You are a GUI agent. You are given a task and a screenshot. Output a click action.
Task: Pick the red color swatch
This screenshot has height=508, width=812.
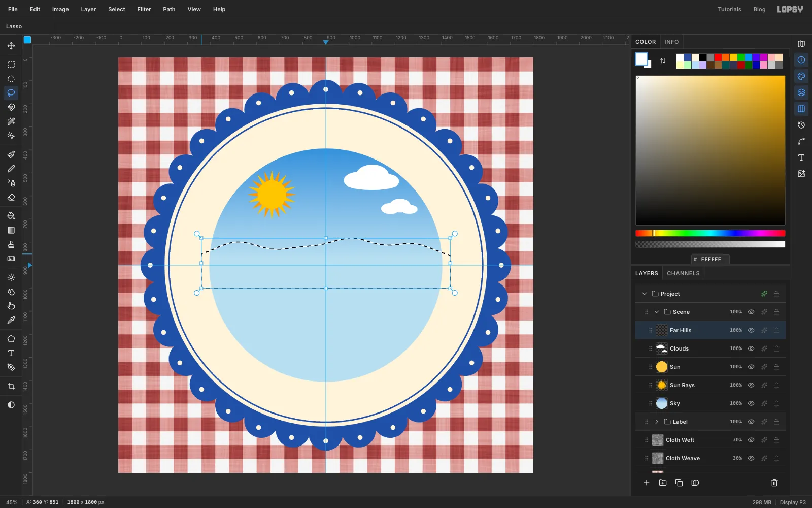(718, 57)
